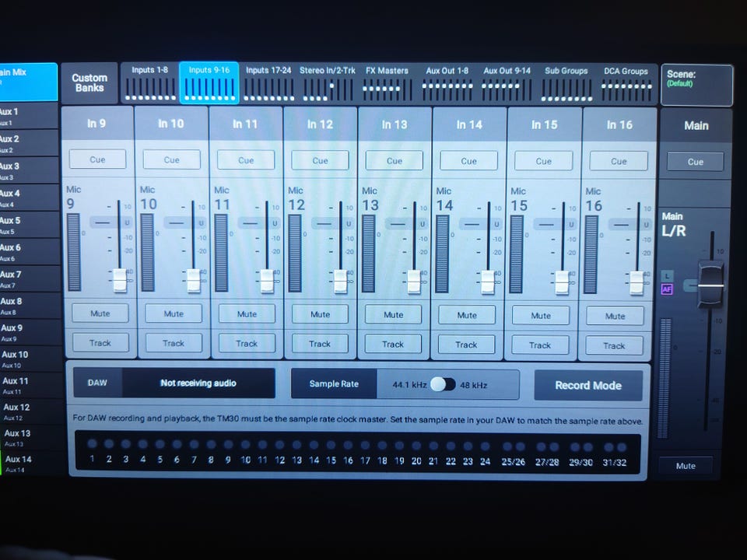Select the Aux 8 mix
Viewport: 747px width, 560px height.
30,305
